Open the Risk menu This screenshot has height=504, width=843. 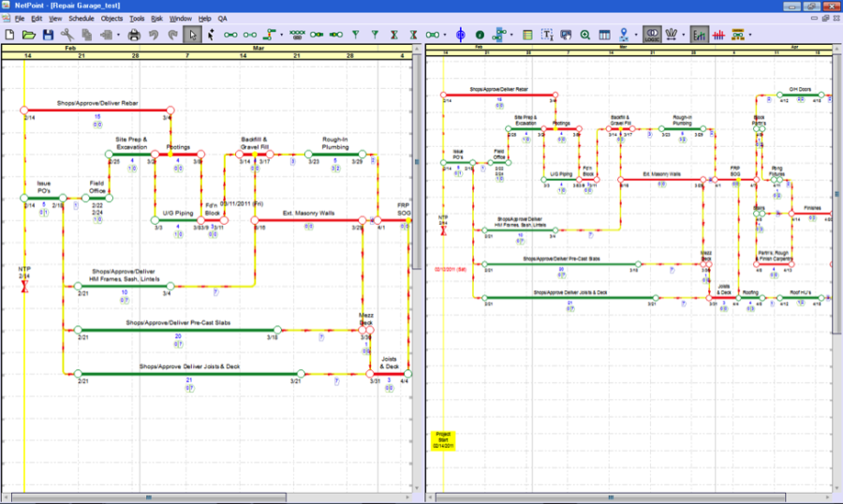click(156, 18)
